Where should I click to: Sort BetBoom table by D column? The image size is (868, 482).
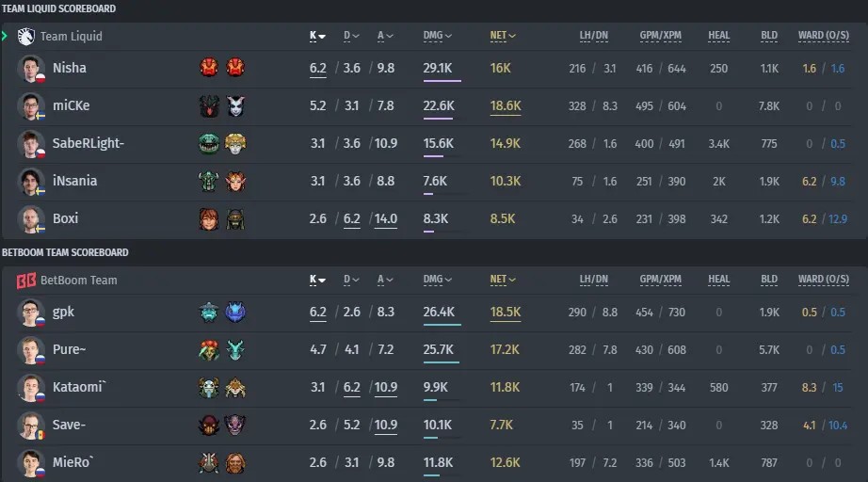click(351, 280)
